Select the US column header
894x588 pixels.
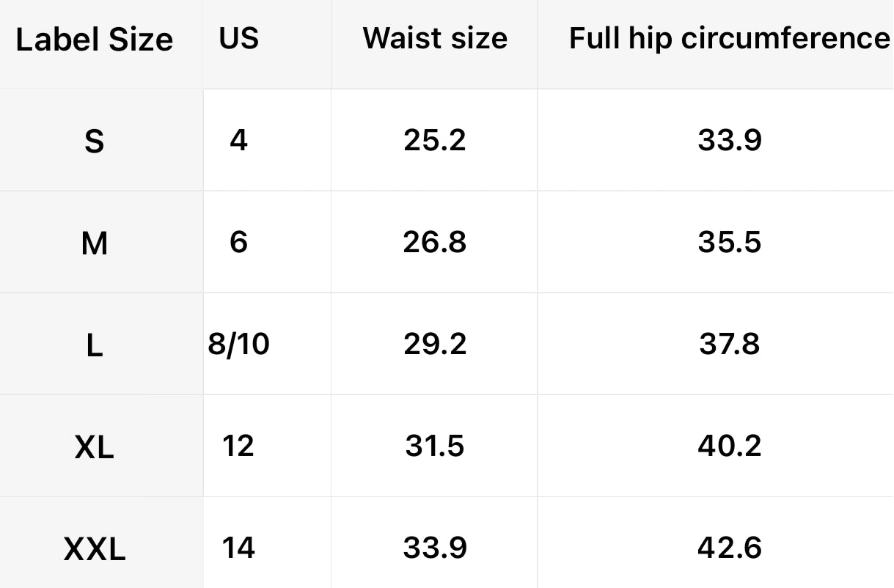239,38
